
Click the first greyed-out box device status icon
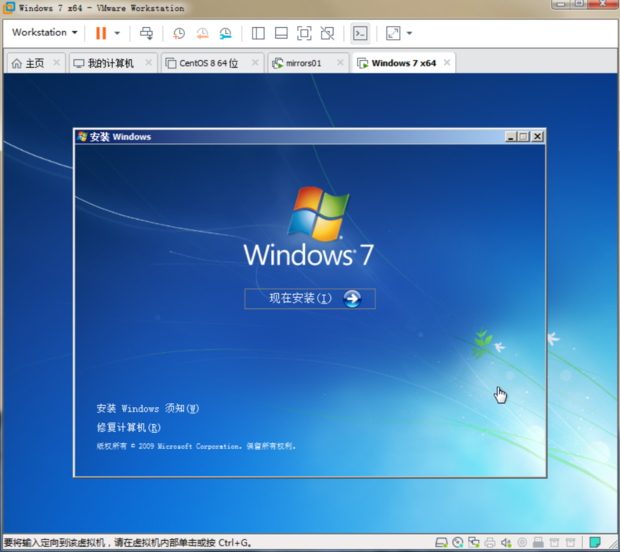(x=554, y=543)
